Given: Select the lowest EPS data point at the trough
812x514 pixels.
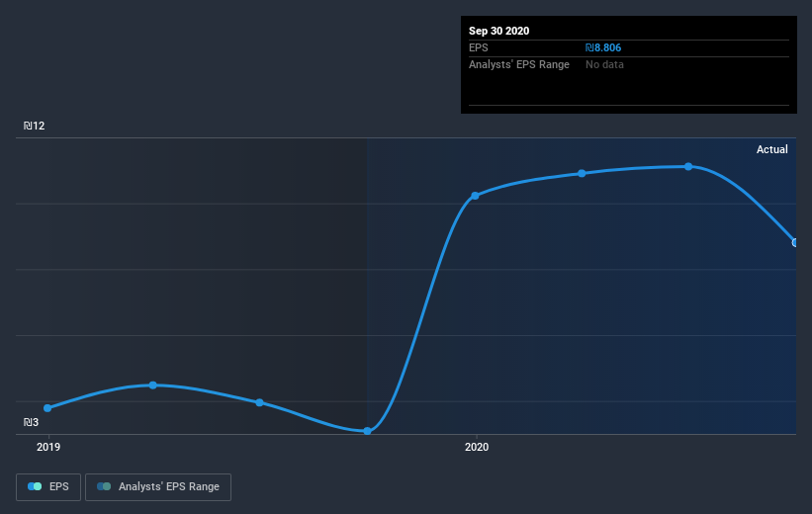Looking at the screenshot, I should (x=367, y=431).
